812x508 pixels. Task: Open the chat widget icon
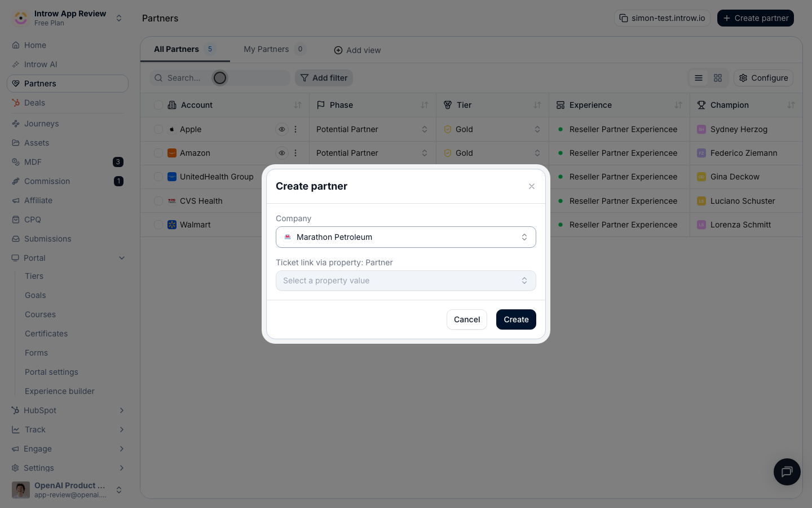(x=787, y=472)
